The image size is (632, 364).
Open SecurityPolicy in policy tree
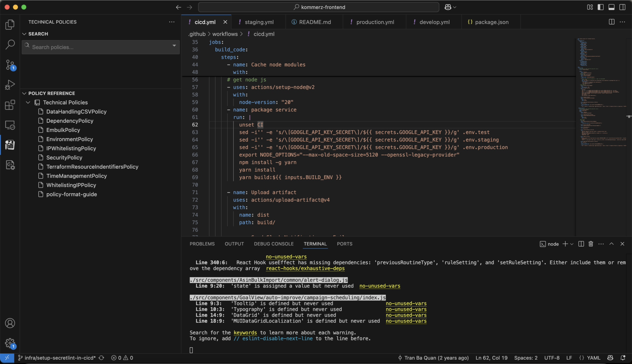pos(64,157)
